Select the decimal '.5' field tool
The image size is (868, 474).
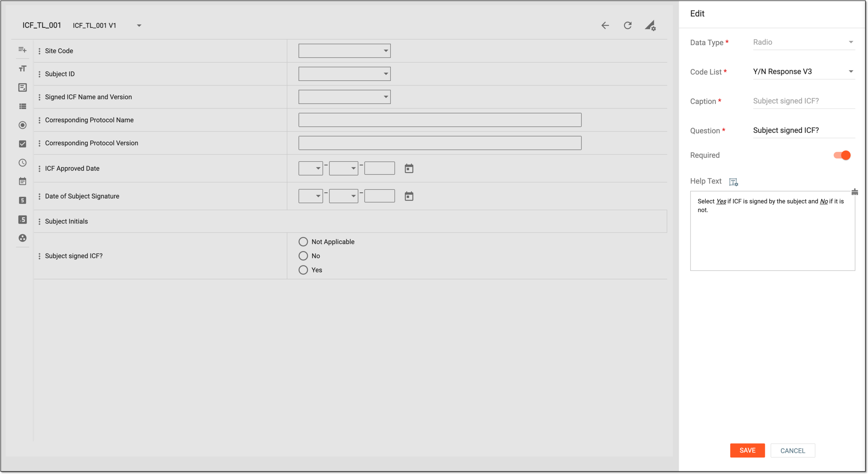pos(23,219)
